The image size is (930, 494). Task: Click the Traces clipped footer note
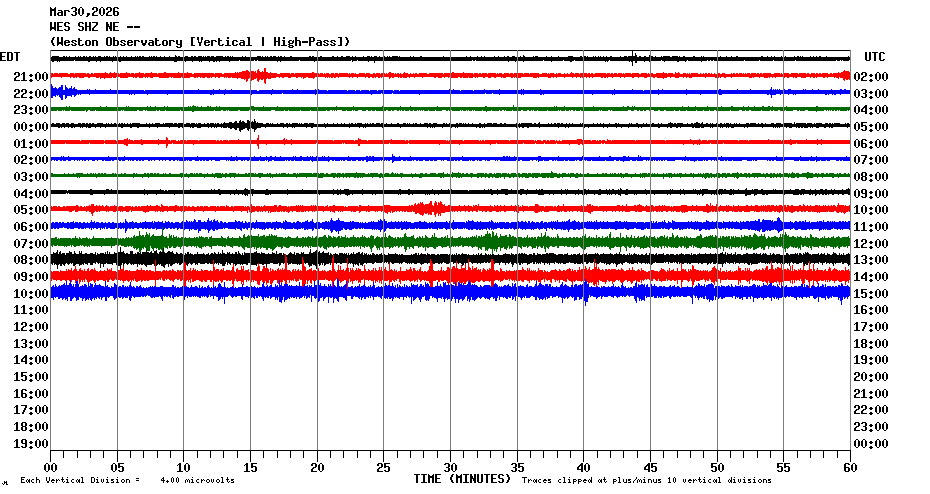click(646, 481)
